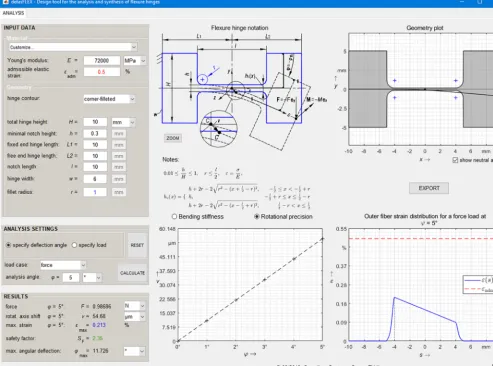493x366 pixels.
Task: Click the Geometry plot area
Action: [x=421, y=89]
